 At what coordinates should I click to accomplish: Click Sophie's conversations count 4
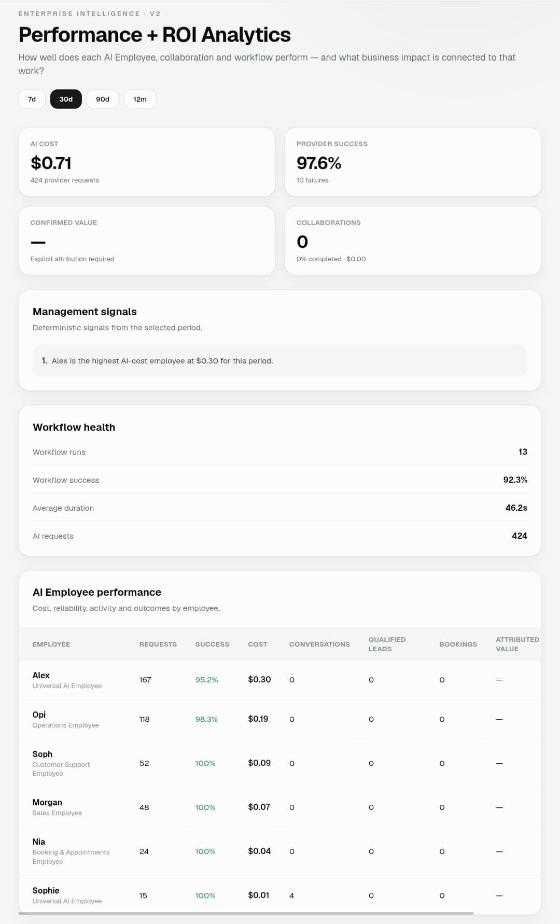tap(292, 895)
